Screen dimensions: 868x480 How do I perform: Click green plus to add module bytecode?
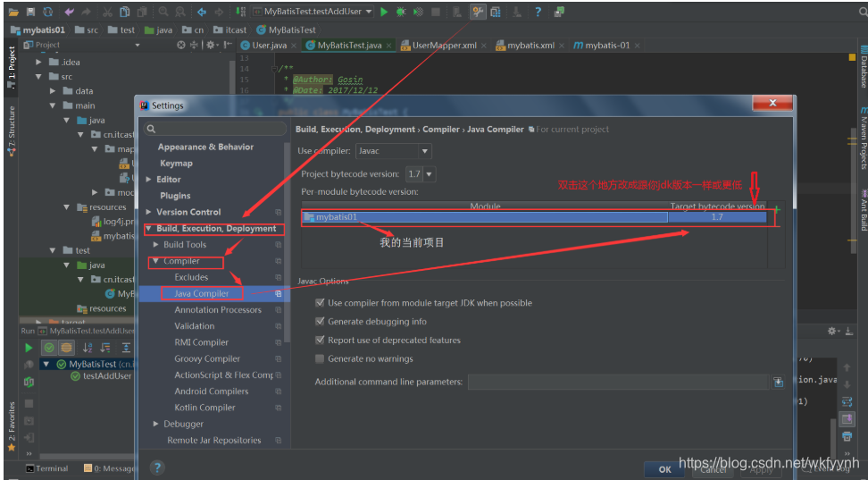tap(777, 209)
